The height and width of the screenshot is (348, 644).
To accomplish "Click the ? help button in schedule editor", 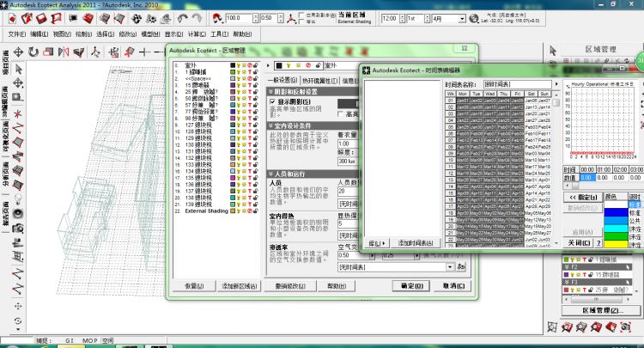I will (x=598, y=243).
